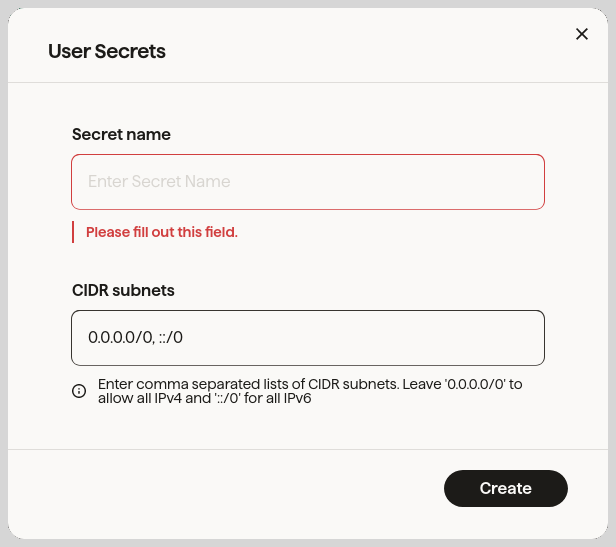Click the info icon beside CIDR hint

79,391
